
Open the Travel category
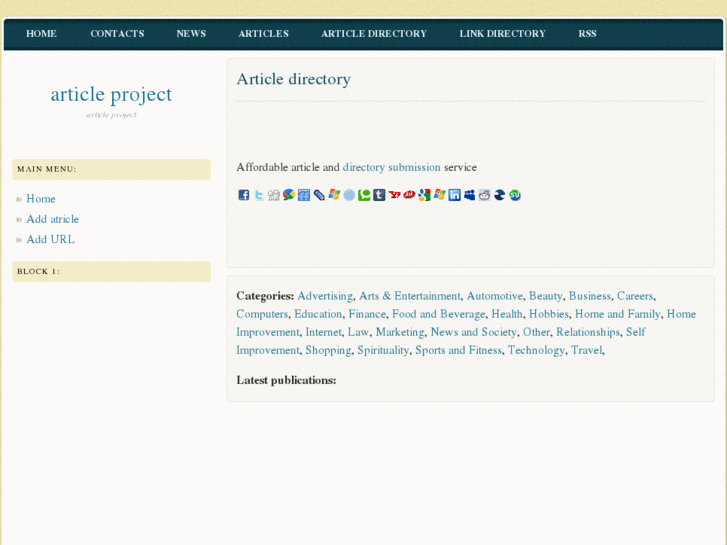tap(587, 350)
